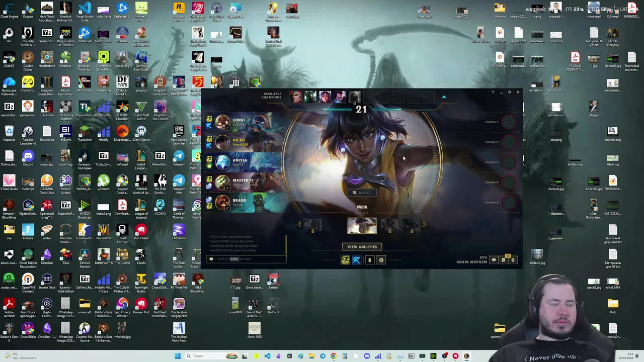Viewport: 644px width, 362px height.
Task: Pick the first available champion portrait on the bench
Action: (296, 97)
